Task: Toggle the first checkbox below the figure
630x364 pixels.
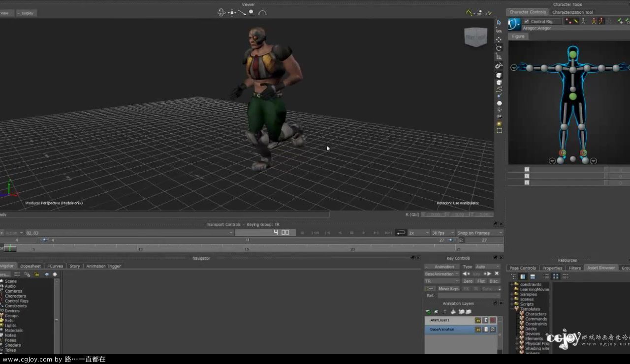Action: pyautogui.click(x=527, y=169)
